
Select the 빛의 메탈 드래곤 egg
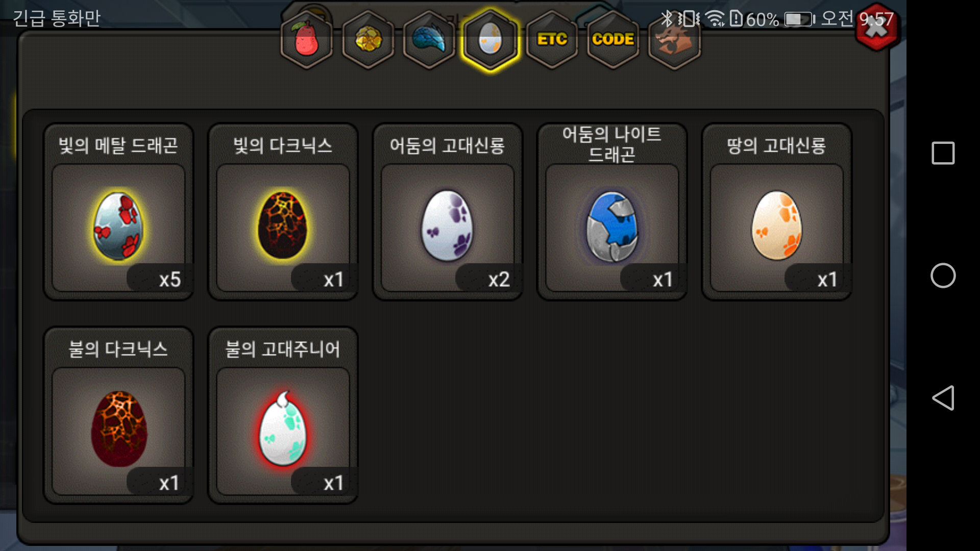coord(118,212)
